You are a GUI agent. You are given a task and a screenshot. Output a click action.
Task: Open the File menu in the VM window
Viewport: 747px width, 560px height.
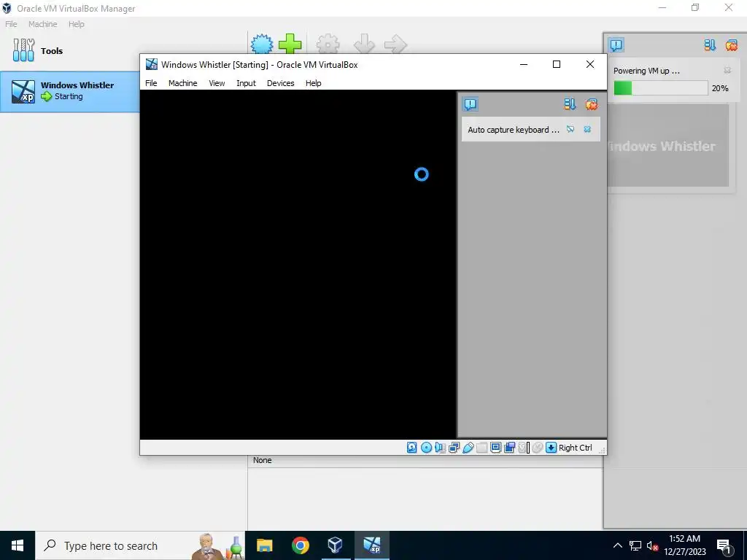point(151,83)
